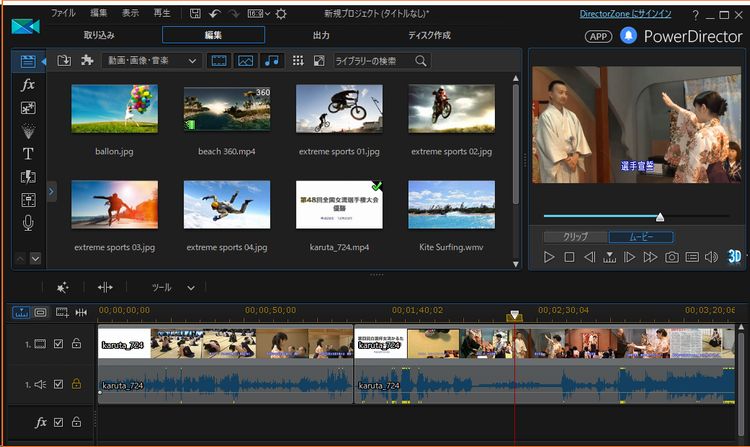Switch to the ディスク作成 tab
Screen dimensions: 750x447
[429, 35]
